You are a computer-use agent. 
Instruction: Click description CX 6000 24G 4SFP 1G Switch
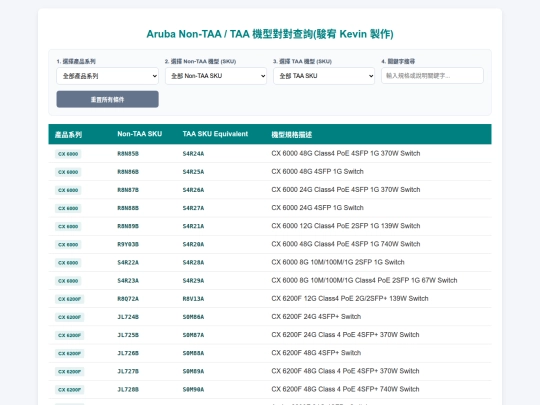pyautogui.click(x=317, y=208)
